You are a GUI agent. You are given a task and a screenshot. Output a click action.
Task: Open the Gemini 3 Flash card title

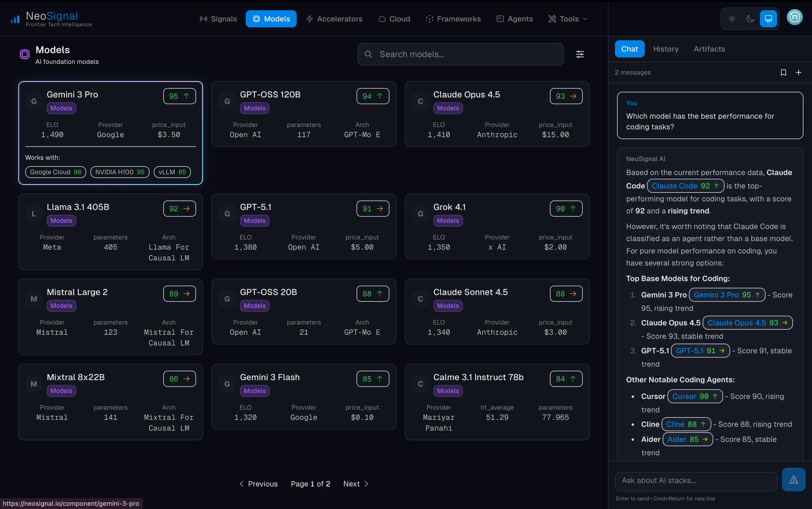(x=270, y=377)
